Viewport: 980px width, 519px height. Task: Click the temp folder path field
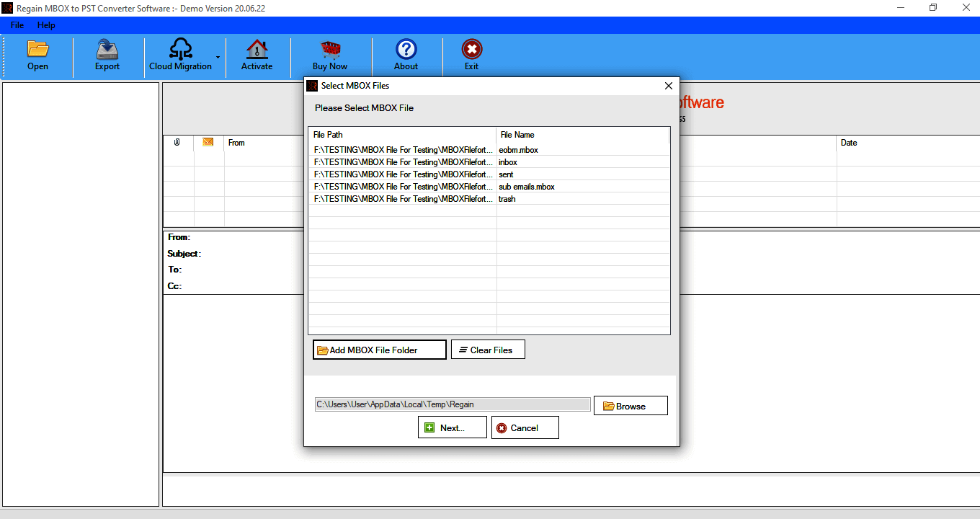coord(453,404)
